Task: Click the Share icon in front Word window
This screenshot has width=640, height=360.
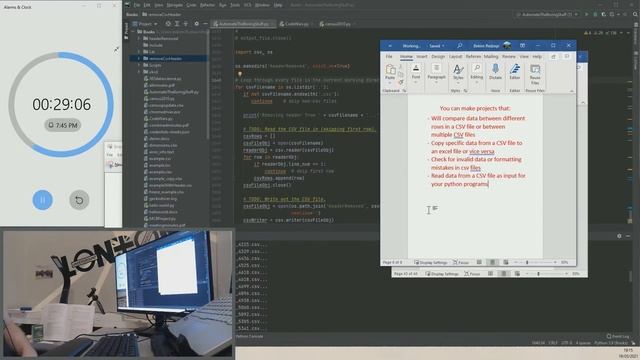Action: [553, 56]
